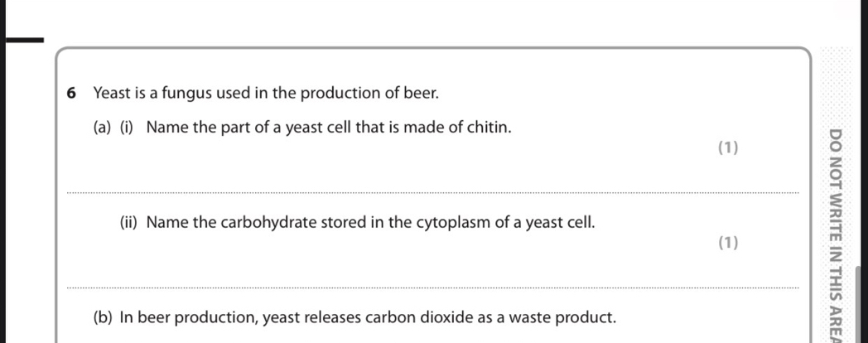This screenshot has width=868, height=343.
Task: Click the answer line below the carbohydrate question
Action: coord(431,287)
